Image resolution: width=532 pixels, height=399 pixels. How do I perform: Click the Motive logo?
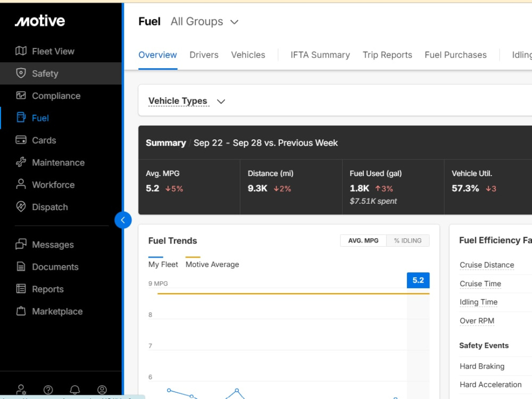tap(40, 21)
